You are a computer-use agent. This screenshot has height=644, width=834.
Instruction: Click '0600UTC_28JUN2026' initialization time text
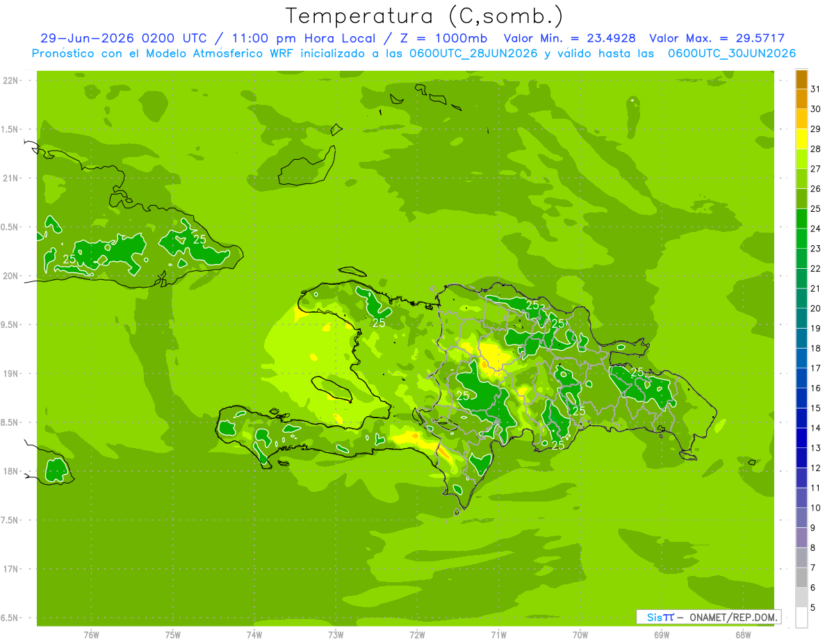click(473, 53)
